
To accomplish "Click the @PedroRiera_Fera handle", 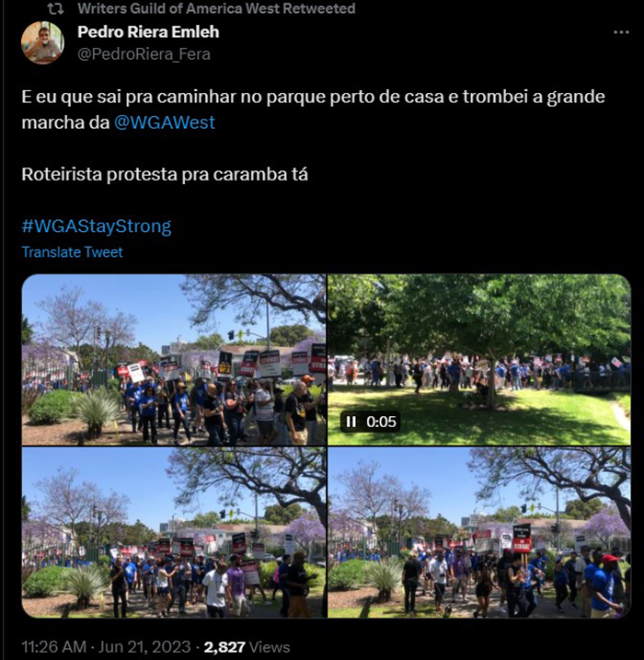I will pyautogui.click(x=144, y=54).
